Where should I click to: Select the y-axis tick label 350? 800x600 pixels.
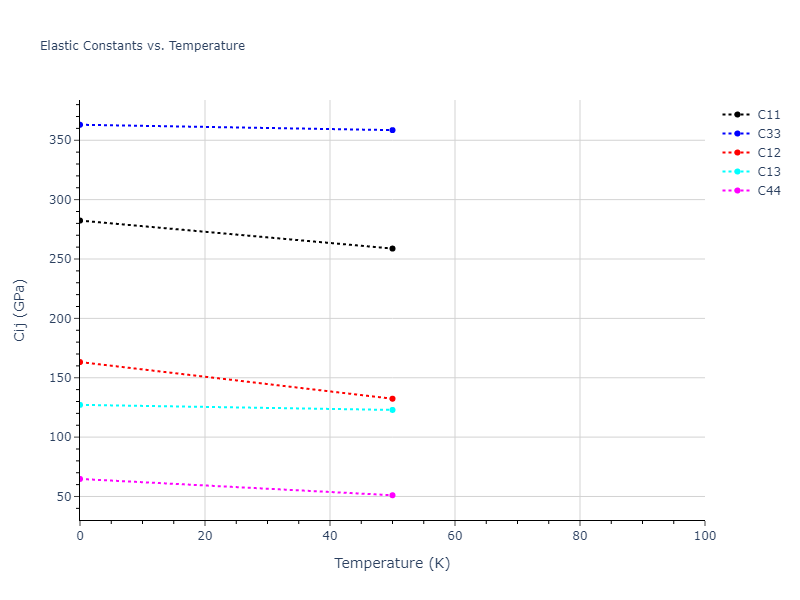pyautogui.click(x=59, y=140)
